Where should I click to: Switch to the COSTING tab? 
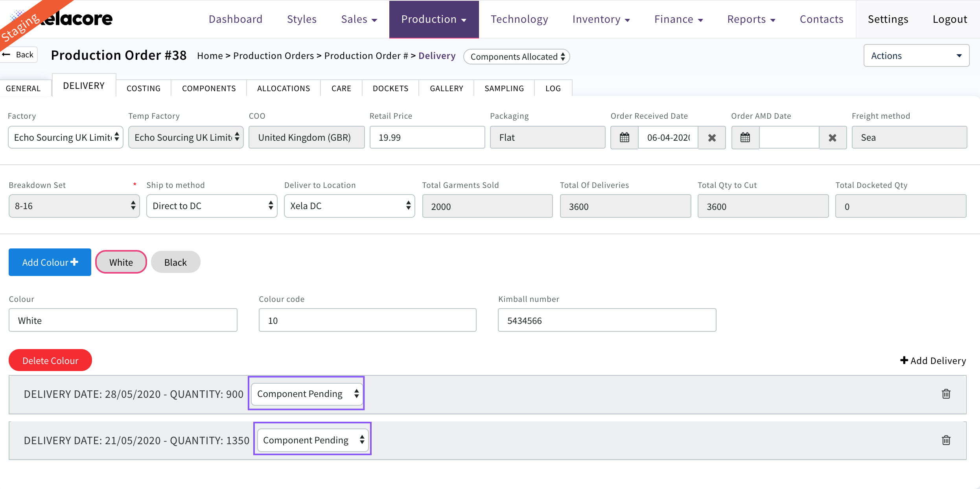(x=144, y=88)
